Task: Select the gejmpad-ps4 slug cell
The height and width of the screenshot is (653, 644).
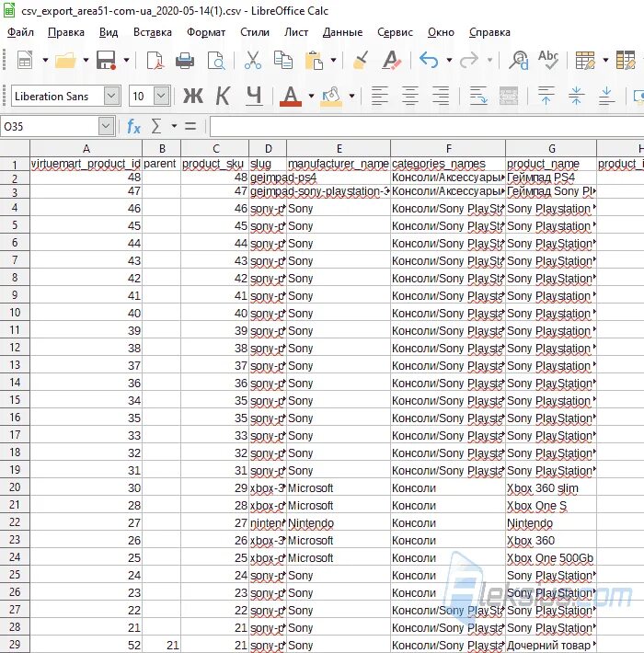Action: [268, 178]
